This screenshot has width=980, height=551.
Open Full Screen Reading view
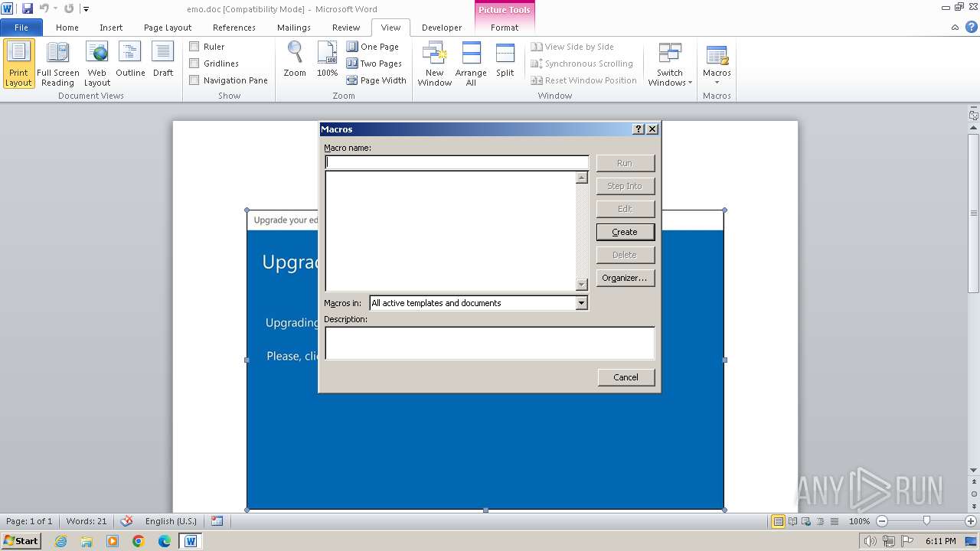(57, 64)
